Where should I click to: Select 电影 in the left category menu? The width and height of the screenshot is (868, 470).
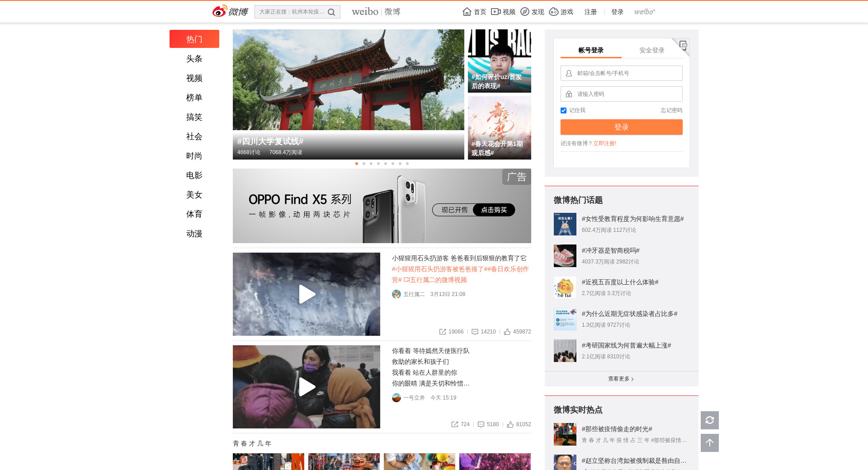194,175
